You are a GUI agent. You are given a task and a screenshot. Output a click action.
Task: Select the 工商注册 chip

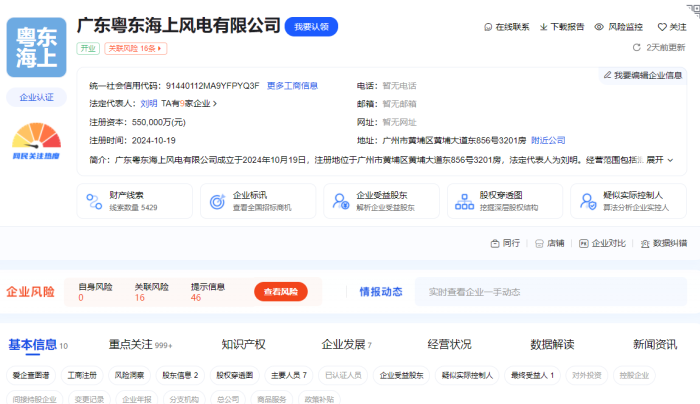point(82,375)
